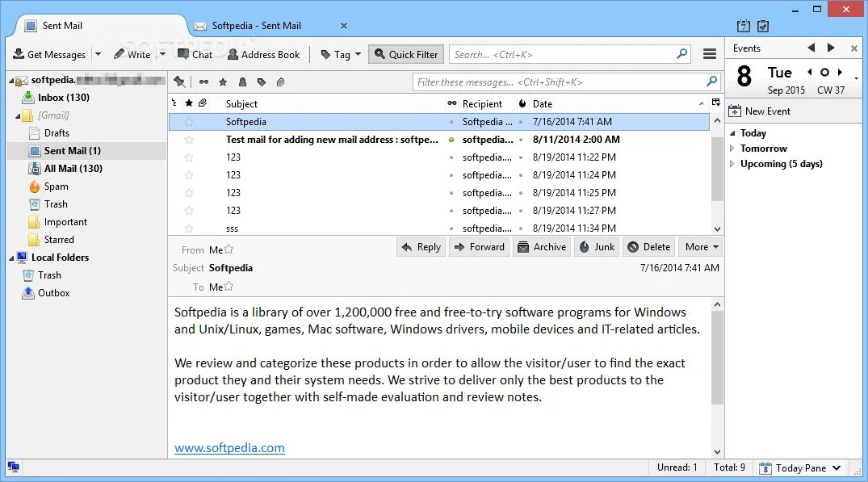Open column picker icon in header
Screen dimensions: 868x482
pyautogui.click(x=715, y=103)
